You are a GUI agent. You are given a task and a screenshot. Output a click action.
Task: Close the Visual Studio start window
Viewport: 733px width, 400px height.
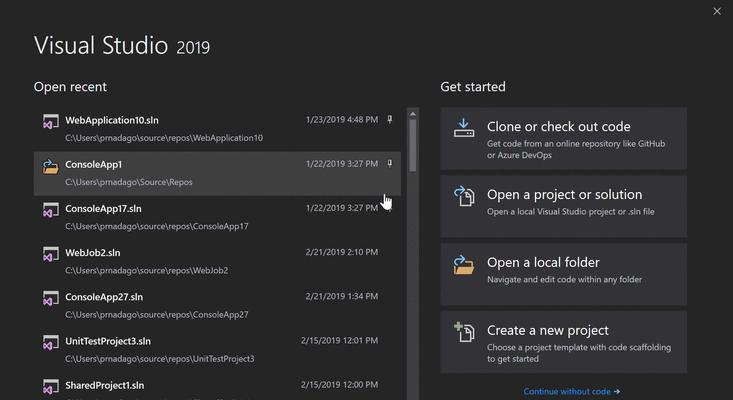tap(717, 11)
